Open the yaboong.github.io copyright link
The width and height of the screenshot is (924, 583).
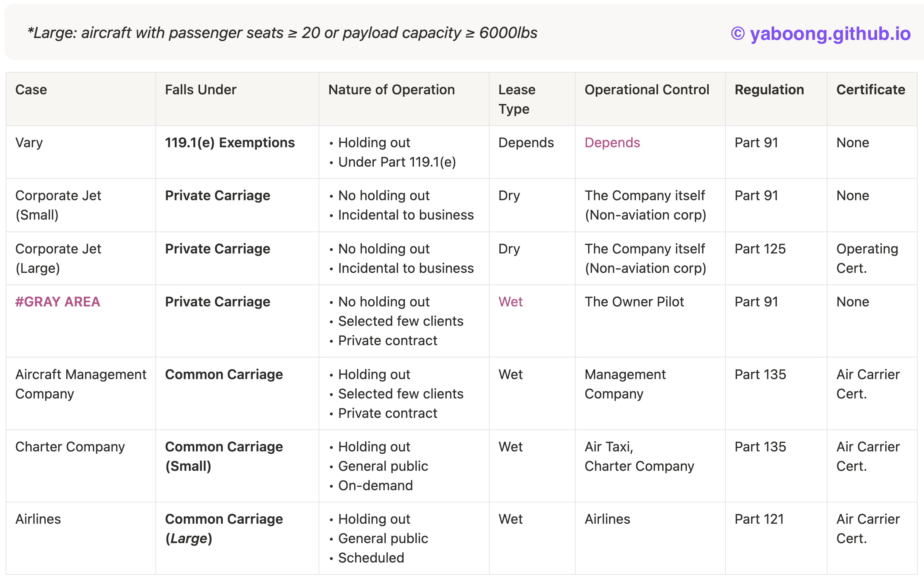click(820, 34)
